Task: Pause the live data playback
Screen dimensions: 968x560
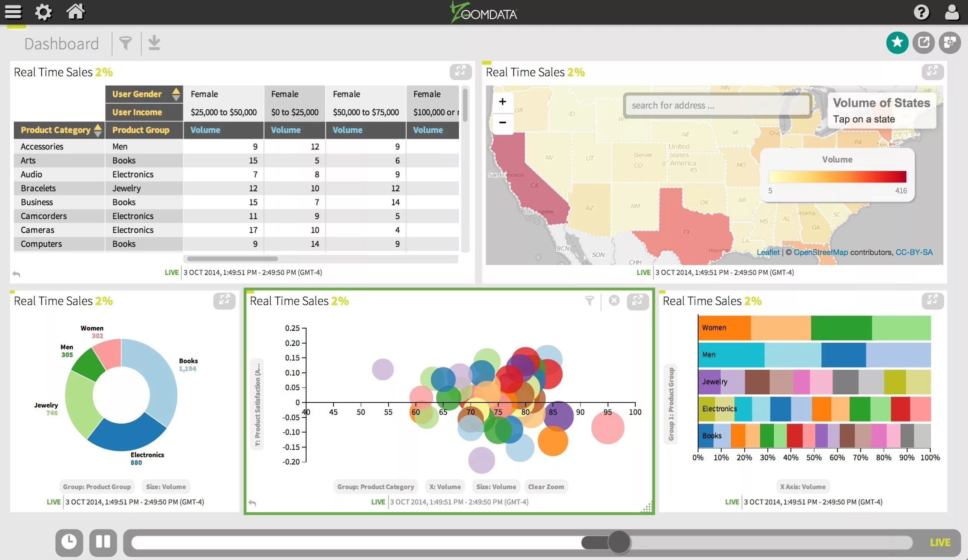Action: (x=103, y=542)
